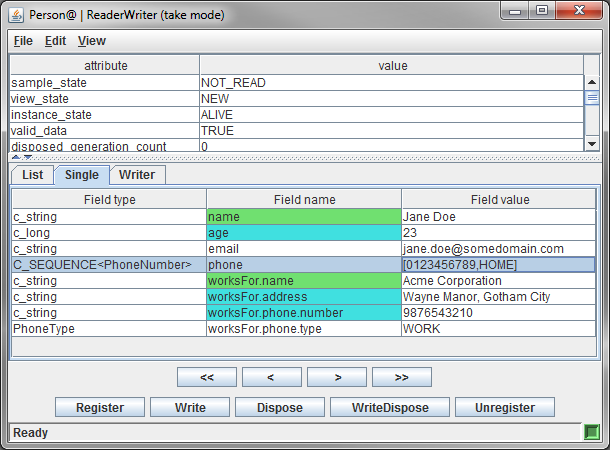Select the disposed_generation_count attribute cell
This screenshot has height=450, width=610.
coord(105,145)
